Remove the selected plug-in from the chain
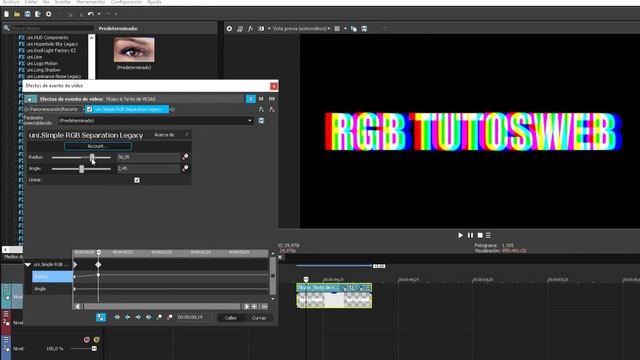The image size is (640, 360). pos(272,109)
